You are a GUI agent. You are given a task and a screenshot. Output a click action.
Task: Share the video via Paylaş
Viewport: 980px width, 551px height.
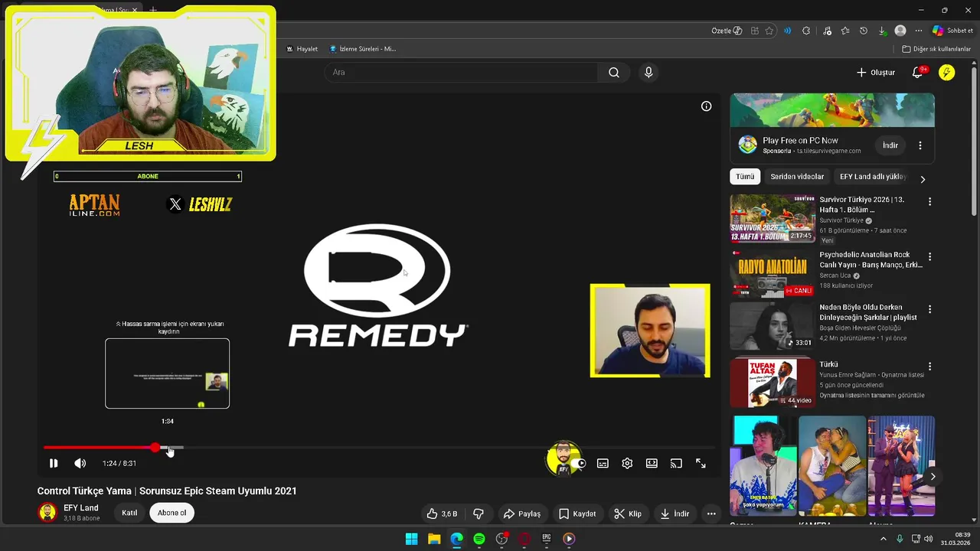pos(522,514)
